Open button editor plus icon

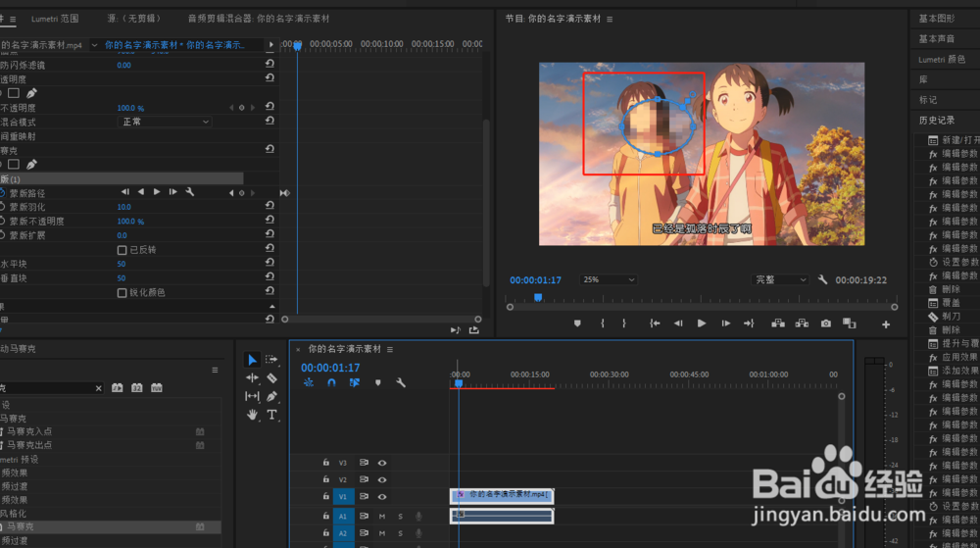tap(886, 324)
